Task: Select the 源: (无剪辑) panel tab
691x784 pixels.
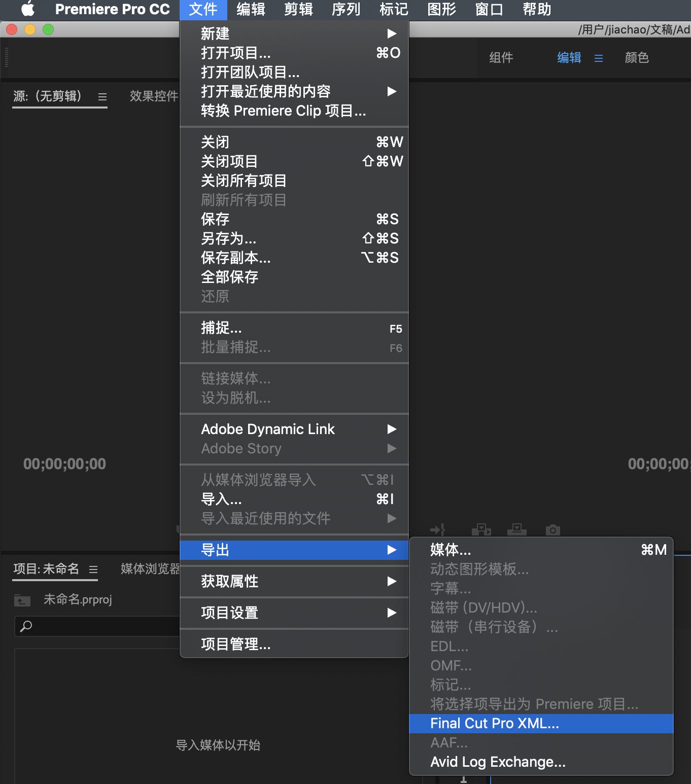Action: point(47,96)
